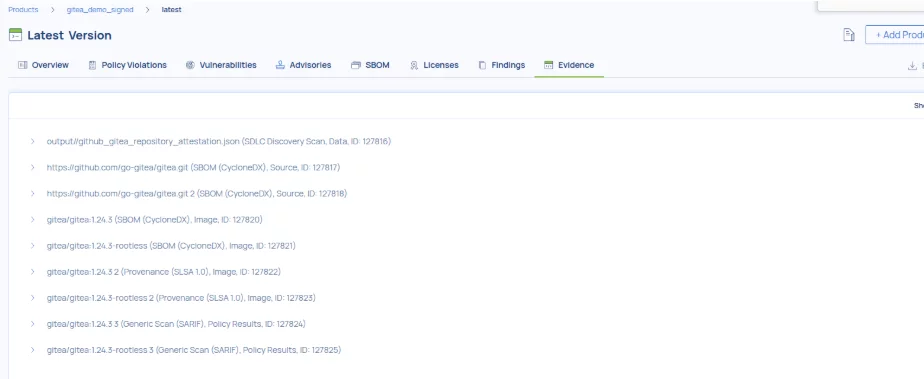The image size is (924, 379).
Task: Select evidence entry text with ID 127818
Action: pos(197,193)
